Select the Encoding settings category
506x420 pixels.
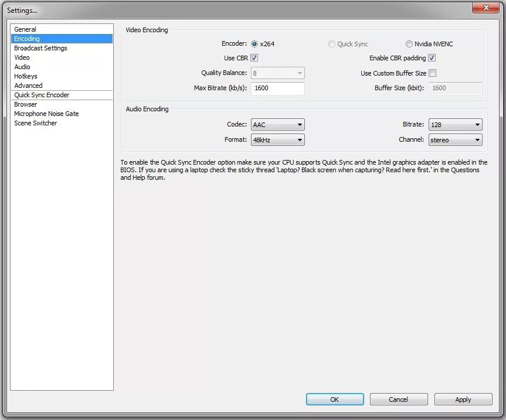click(x=62, y=39)
